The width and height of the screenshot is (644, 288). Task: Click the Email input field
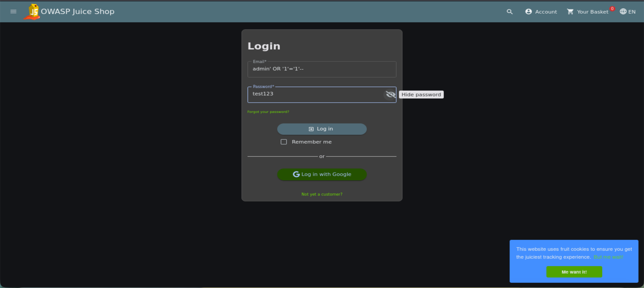tap(322, 69)
